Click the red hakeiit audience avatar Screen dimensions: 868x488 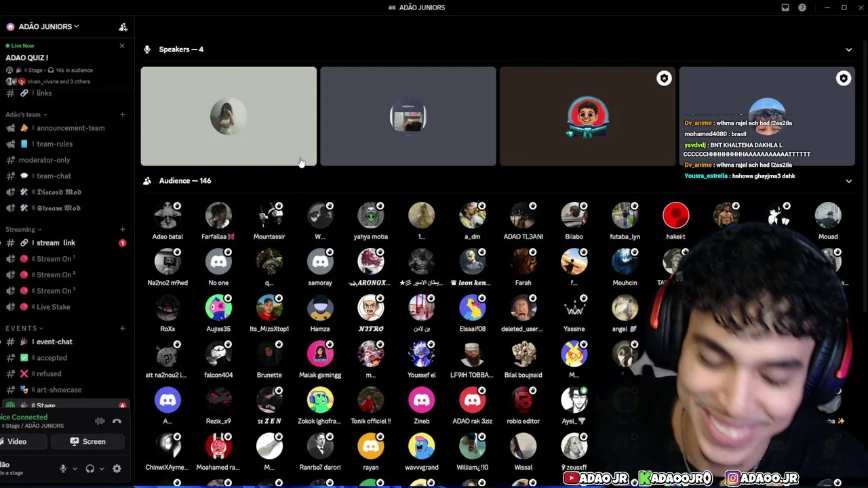676,216
